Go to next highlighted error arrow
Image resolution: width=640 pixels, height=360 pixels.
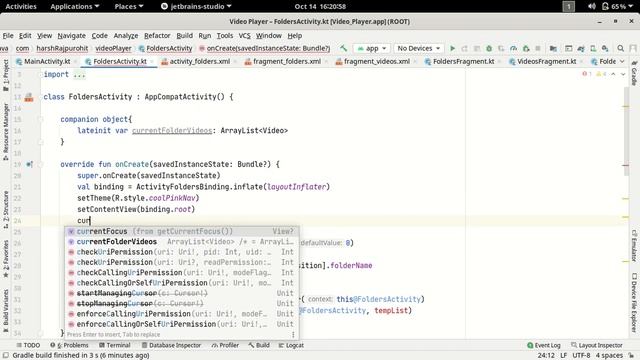623,74
